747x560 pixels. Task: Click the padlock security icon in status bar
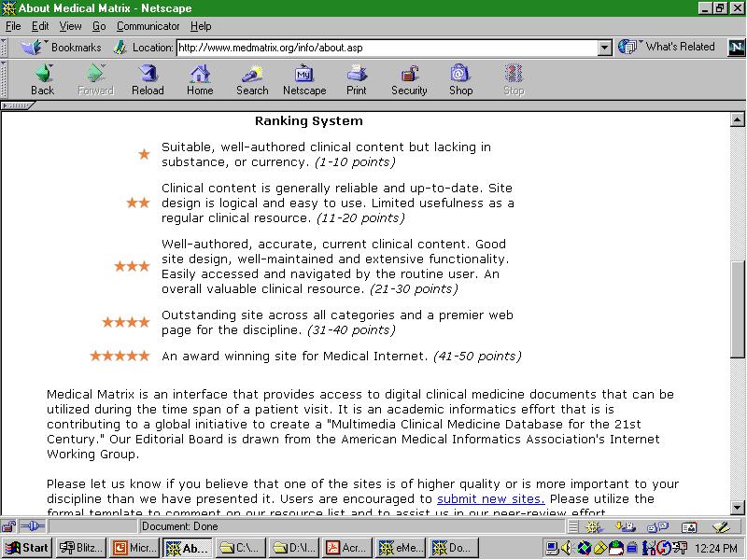[x=8, y=526]
